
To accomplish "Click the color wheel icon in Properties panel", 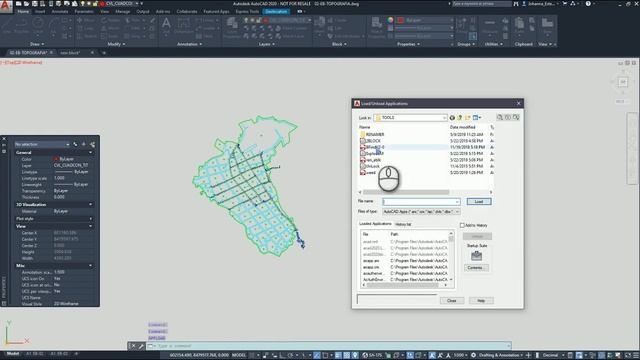I will point(390,20).
